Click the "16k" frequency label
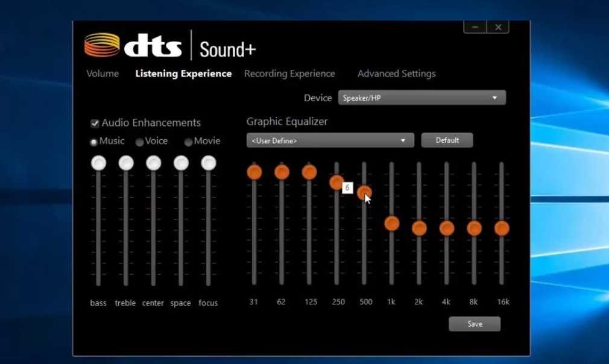 click(503, 302)
